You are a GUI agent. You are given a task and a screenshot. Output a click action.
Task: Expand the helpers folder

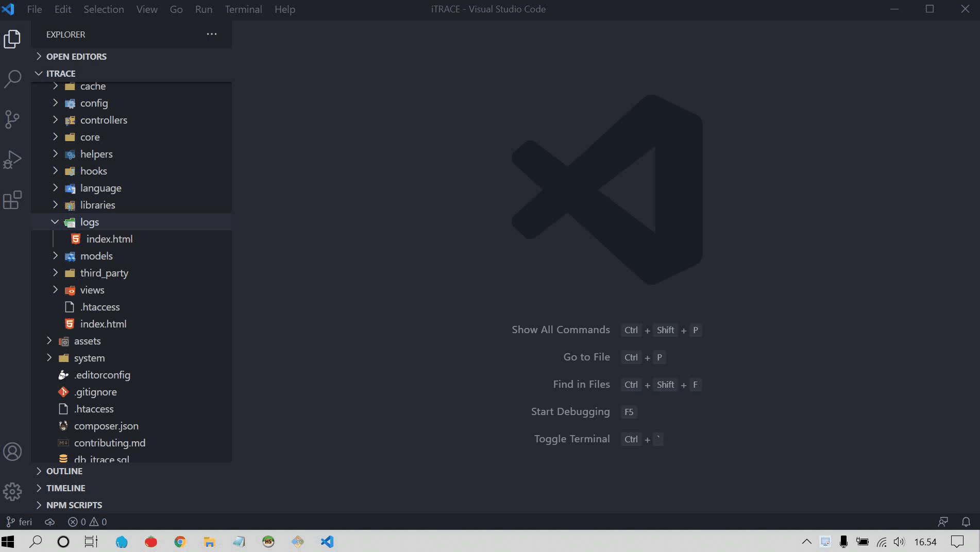tap(131, 154)
